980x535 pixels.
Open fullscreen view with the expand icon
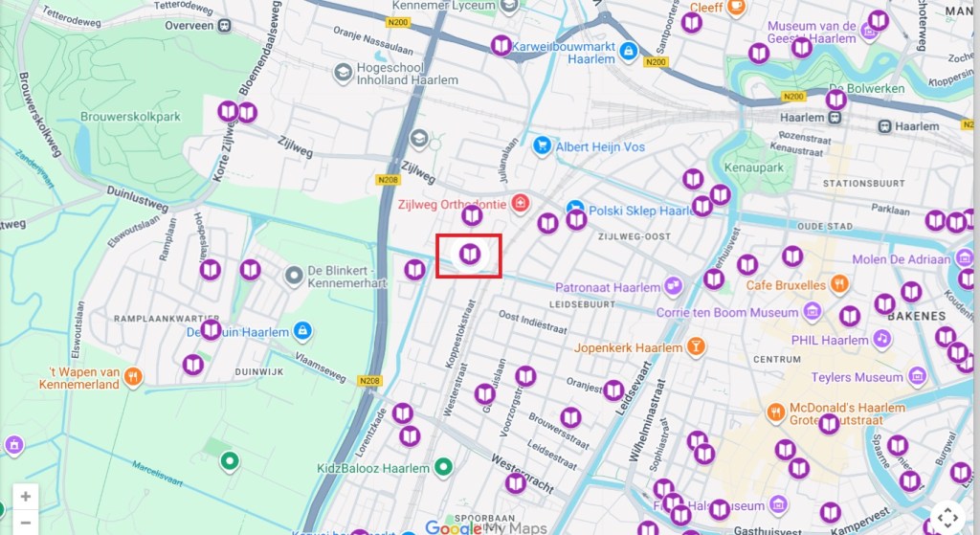point(948,517)
